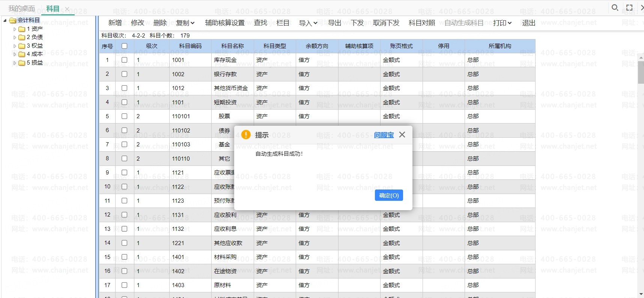The image size is (644, 298).
Task: Open the 复制 dropdown menu
Action: tap(185, 23)
